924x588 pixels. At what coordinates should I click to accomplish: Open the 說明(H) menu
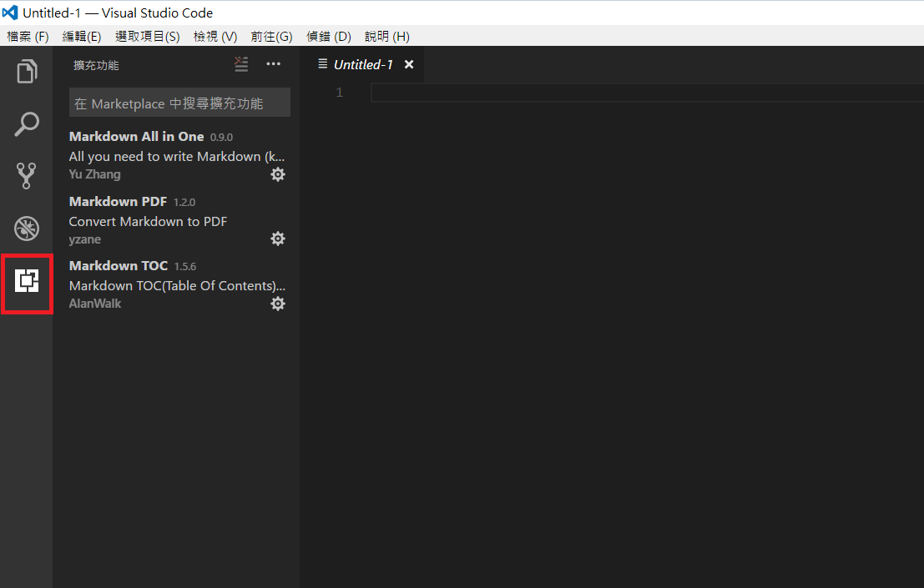[x=386, y=36]
